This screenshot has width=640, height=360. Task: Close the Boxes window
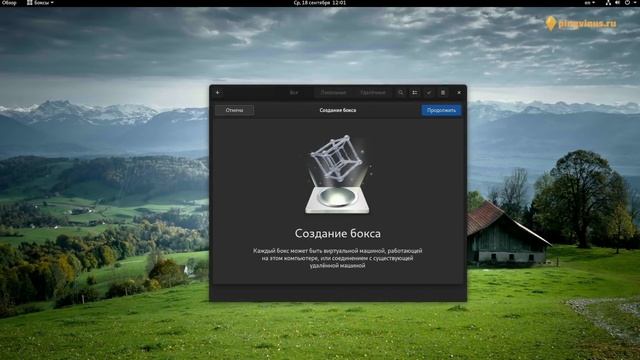click(459, 93)
